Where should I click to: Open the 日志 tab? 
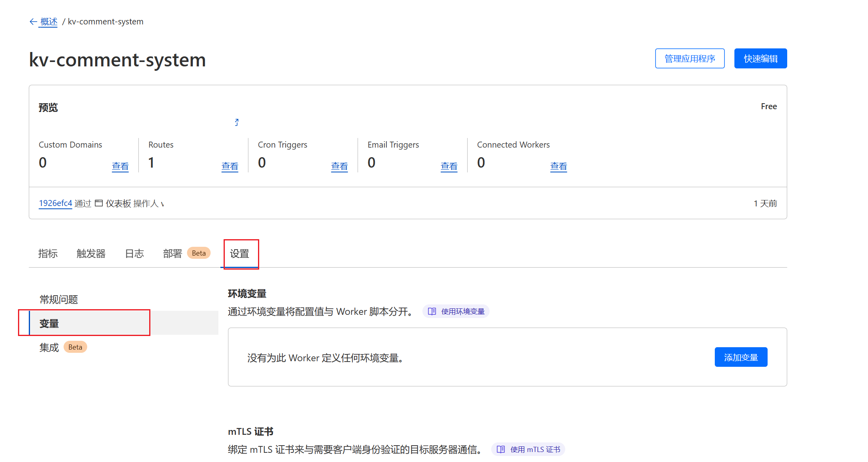point(134,254)
